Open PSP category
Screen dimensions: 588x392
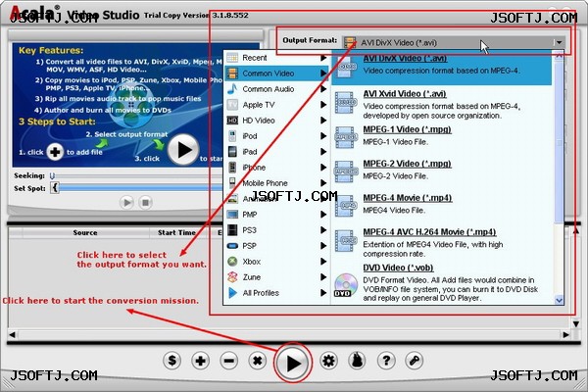(x=276, y=246)
